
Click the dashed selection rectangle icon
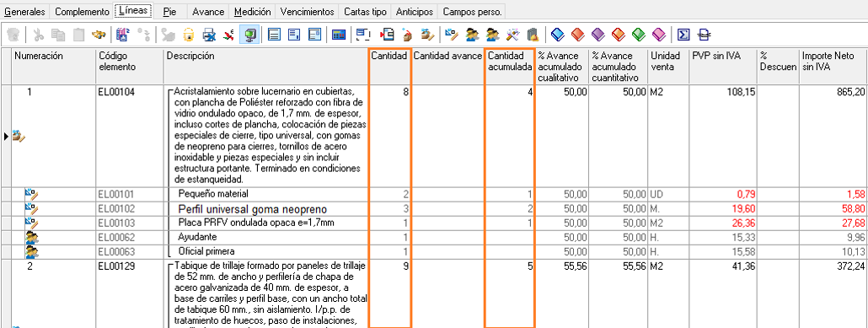click(363, 35)
